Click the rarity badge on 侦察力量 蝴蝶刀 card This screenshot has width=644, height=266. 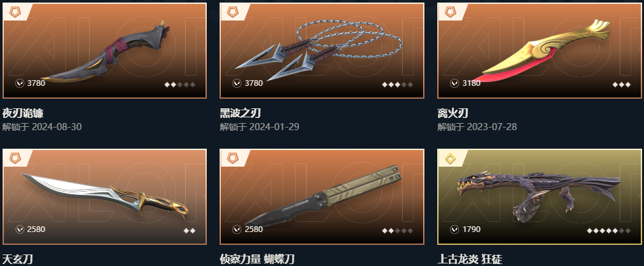232,158
